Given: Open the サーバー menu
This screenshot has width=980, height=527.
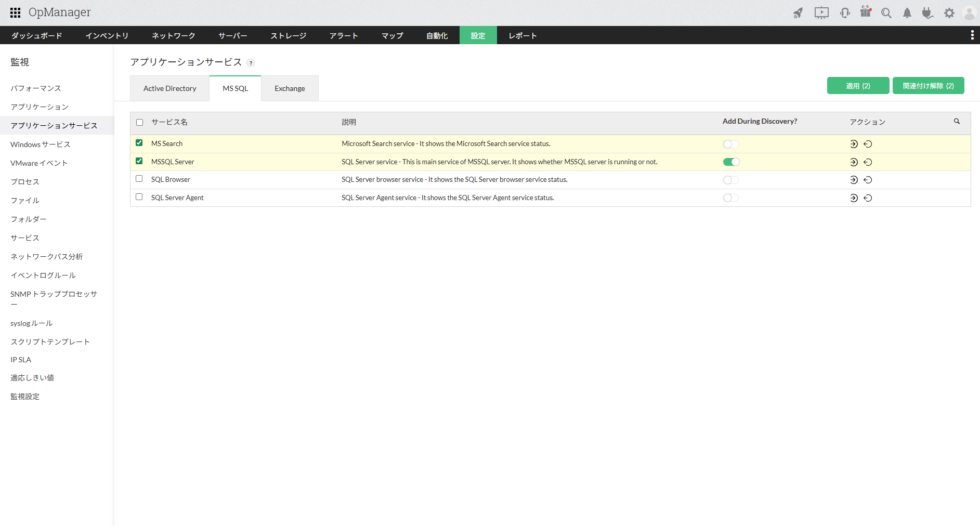Looking at the screenshot, I should 233,35.
